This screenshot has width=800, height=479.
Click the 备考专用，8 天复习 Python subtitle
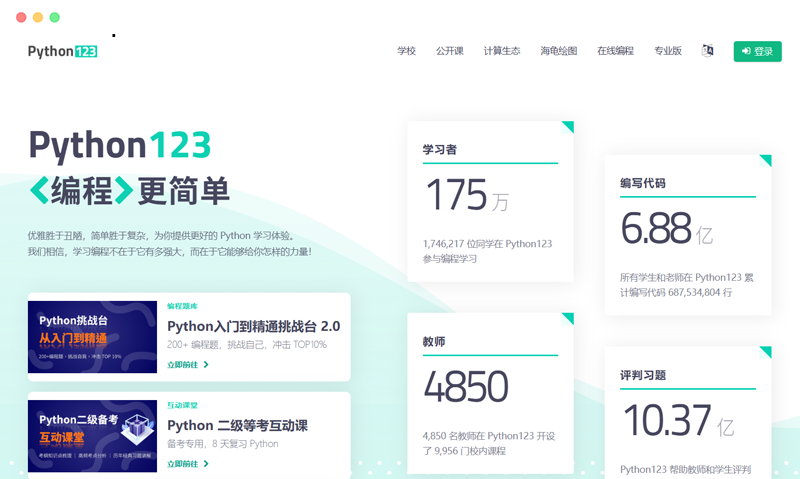223,444
